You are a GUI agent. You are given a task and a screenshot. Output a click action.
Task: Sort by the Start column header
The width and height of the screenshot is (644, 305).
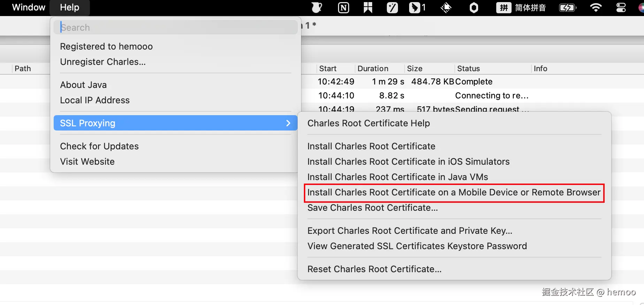pos(328,68)
